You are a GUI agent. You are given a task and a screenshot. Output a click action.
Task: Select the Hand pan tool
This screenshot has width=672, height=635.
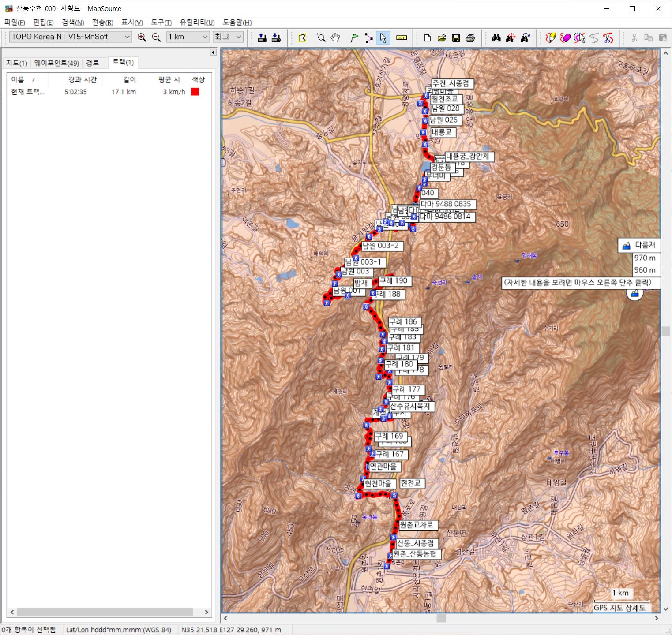[x=335, y=37]
